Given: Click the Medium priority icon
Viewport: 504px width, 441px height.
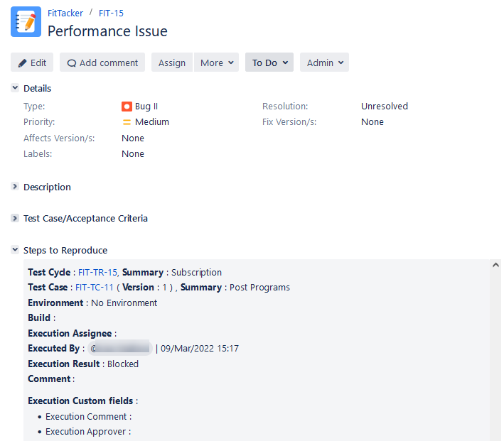Looking at the screenshot, I should (127, 122).
